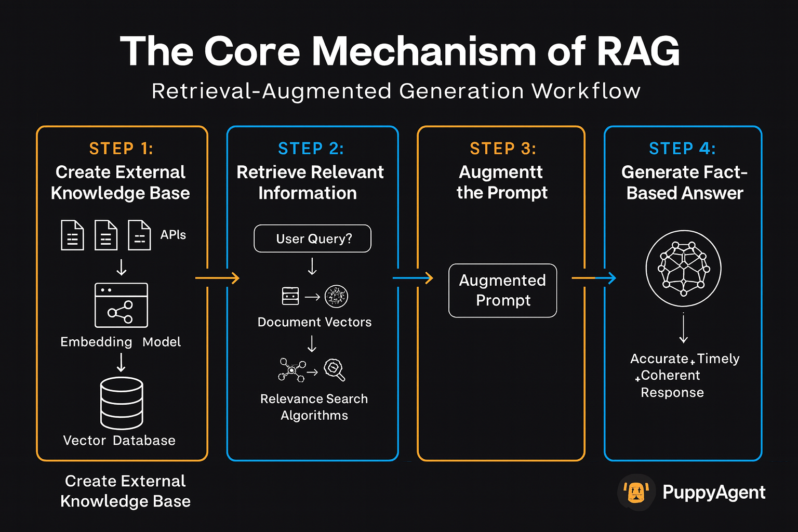Select the magnifying glass search icon

click(335, 369)
